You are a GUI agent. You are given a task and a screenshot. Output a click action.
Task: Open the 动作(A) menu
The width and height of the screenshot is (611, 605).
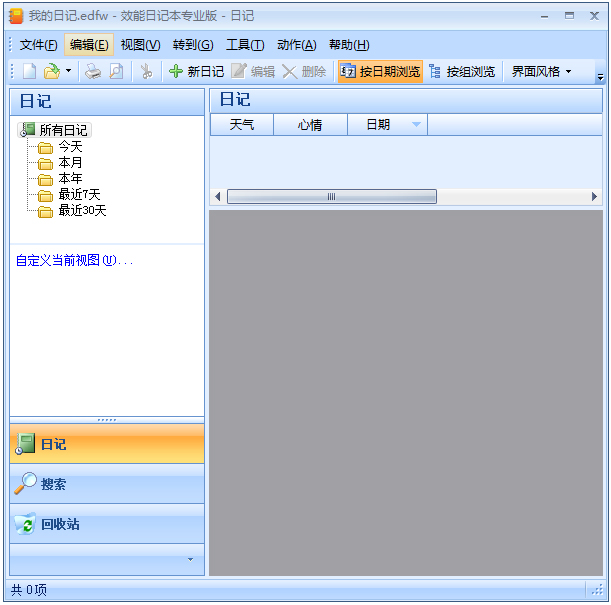pyautogui.click(x=297, y=45)
